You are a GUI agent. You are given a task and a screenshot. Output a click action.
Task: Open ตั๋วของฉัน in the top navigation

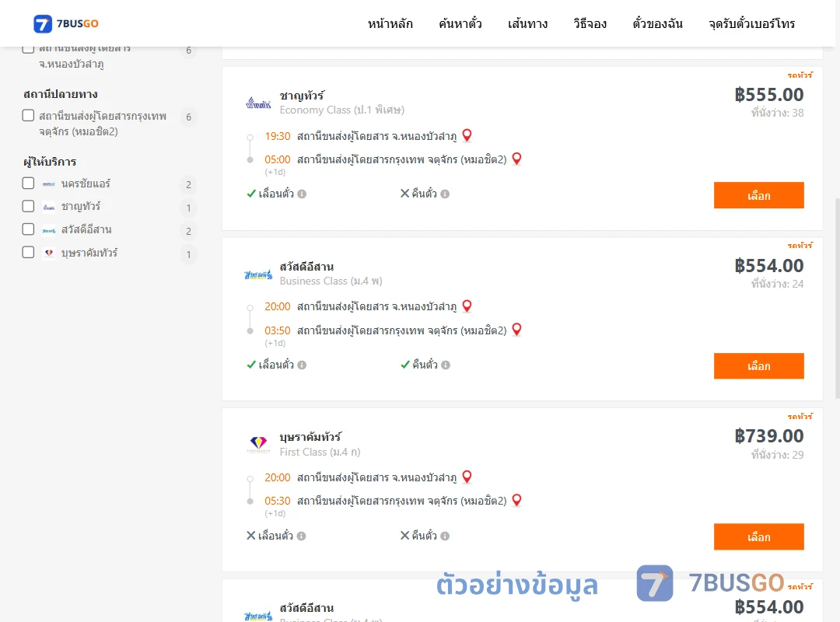(x=657, y=23)
